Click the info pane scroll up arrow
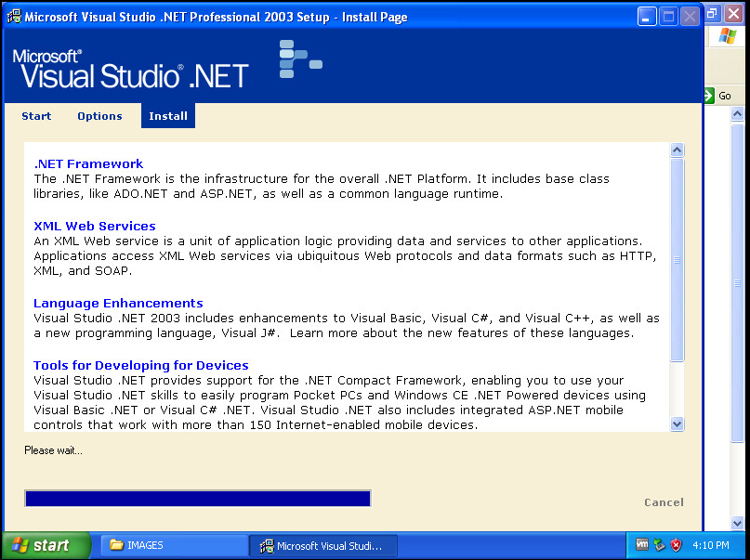This screenshot has width=750, height=560. [x=677, y=150]
